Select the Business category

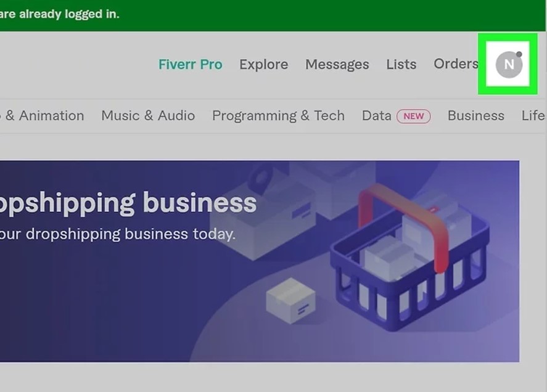coord(476,115)
